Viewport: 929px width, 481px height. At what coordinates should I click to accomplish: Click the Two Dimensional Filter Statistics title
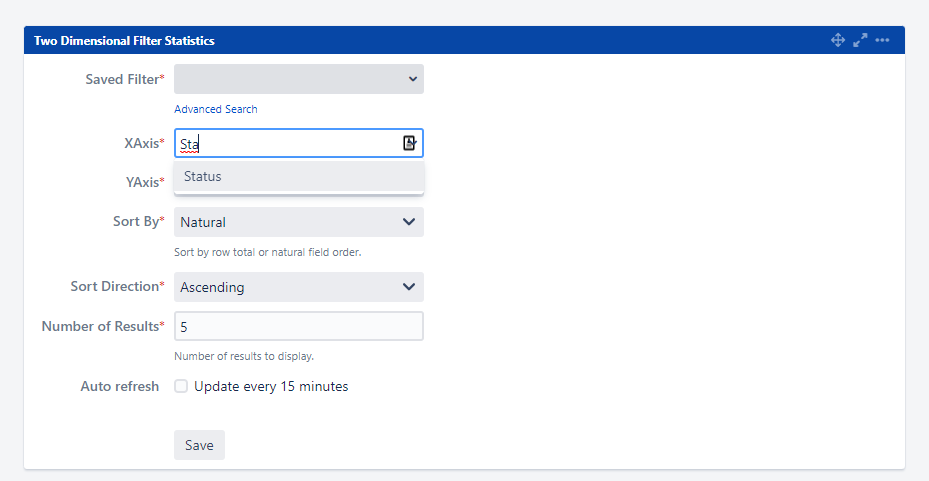[x=124, y=41]
